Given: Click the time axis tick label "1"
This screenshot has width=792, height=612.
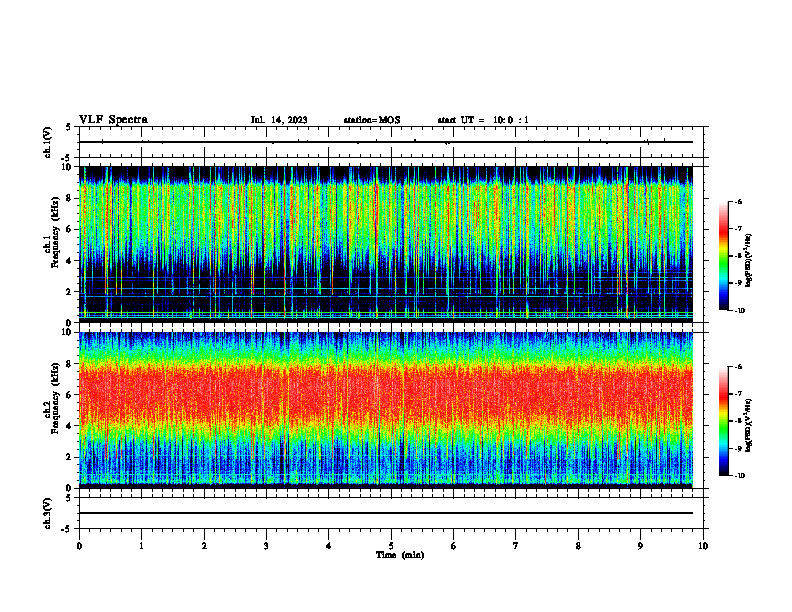Looking at the screenshot, I should click(141, 546).
